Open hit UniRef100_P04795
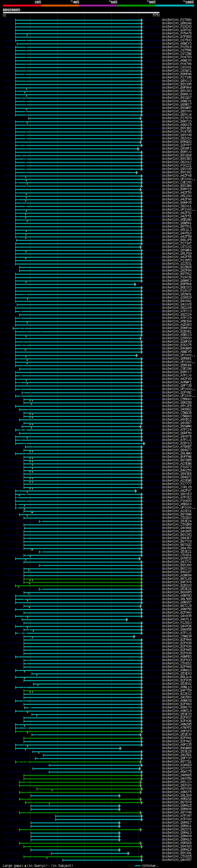Screen dimensions: 197x868 [x=177, y=132]
